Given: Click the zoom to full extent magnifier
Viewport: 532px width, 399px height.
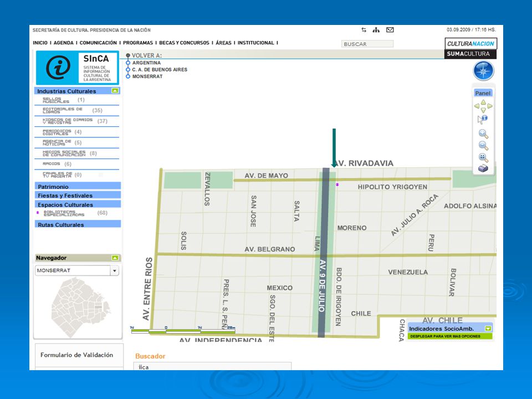Looking at the screenshot, I should point(483,158).
